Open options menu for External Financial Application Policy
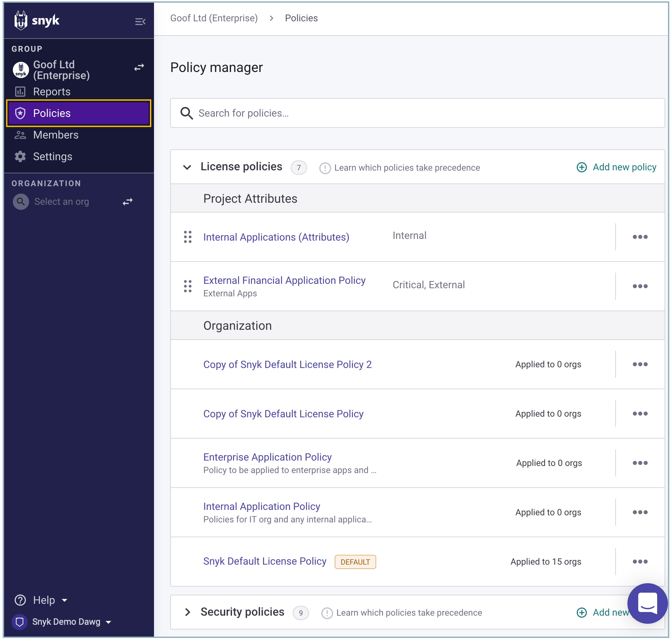672x642 pixels. pyautogui.click(x=640, y=287)
